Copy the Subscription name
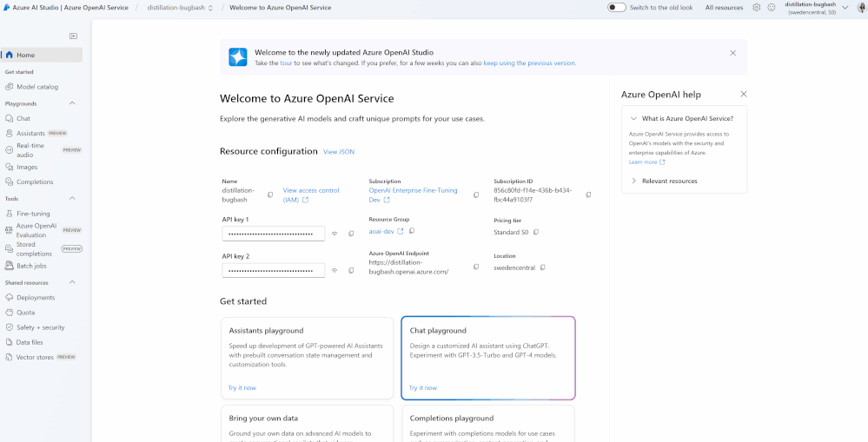This screenshot has height=442, width=868. (476, 195)
